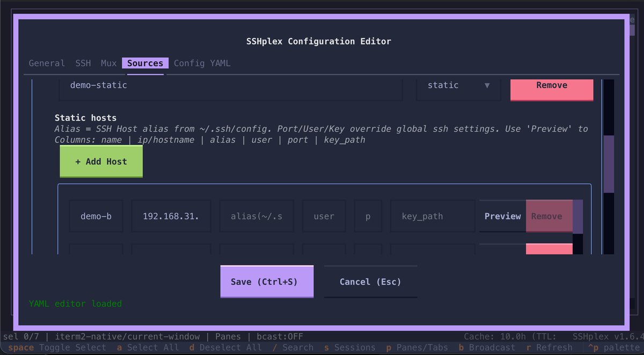Click the + Add Host button
This screenshot has height=355, width=644.
coord(101,161)
